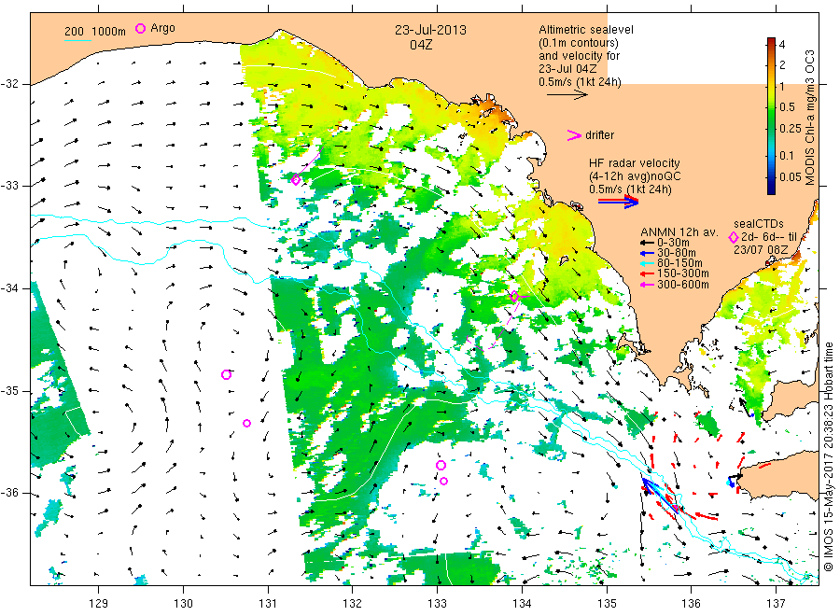The height and width of the screenshot is (616, 840).
Task: Click the '200 1000m' depth contour label
Action: tap(95, 32)
